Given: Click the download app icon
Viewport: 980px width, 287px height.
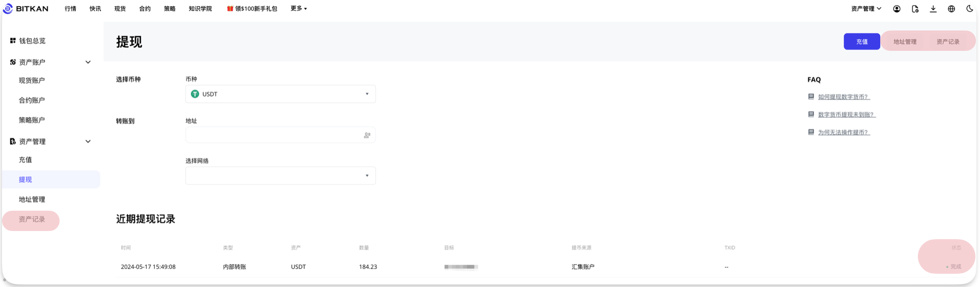Looking at the screenshot, I should [x=933, y=9].
